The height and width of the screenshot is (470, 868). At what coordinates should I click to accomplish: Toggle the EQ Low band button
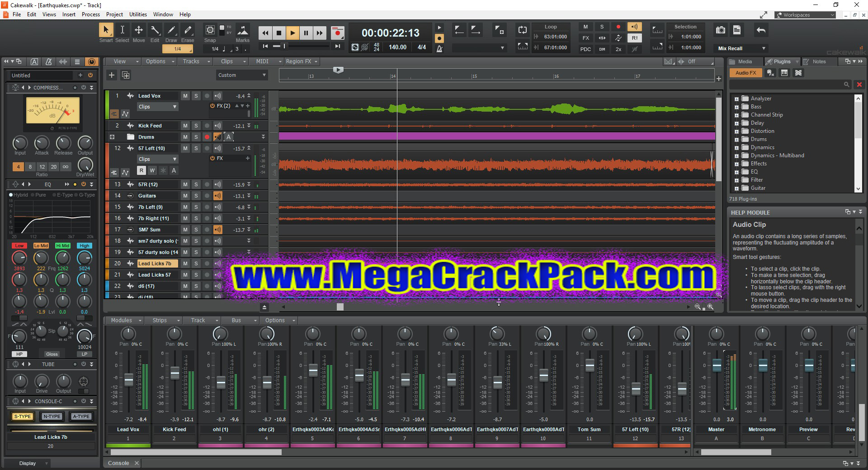pyautogui.click(x=19, y=246)
